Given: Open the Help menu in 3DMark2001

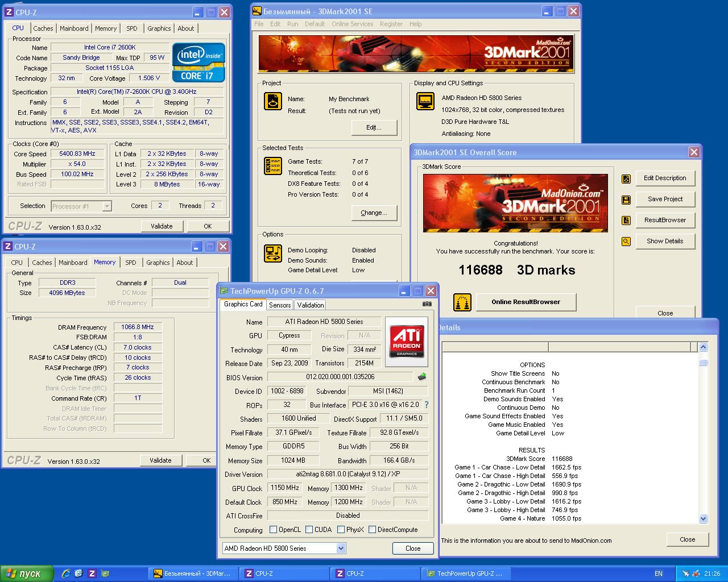Looking at the screenshot, I should (x=416, y=24).
